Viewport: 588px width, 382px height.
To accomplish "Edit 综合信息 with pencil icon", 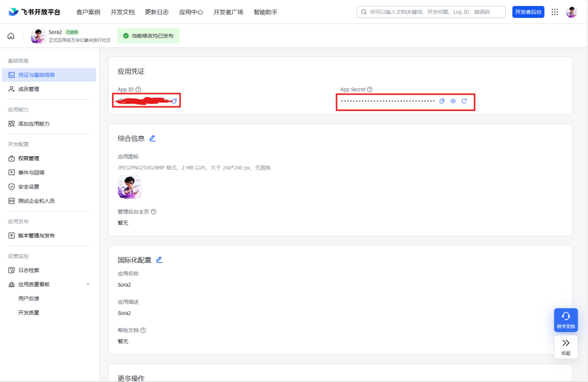I will (x=152, y=138).
